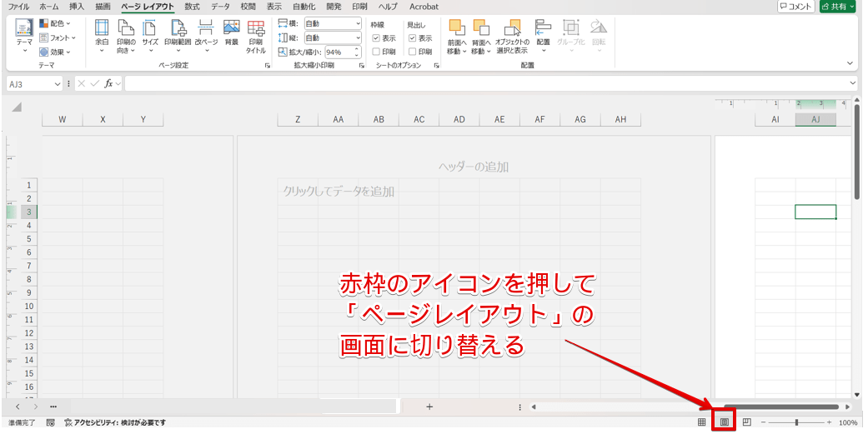This screenshot has height=434, width=868.
Task: Expand the formula bar chevron
Action: [852, 83]
